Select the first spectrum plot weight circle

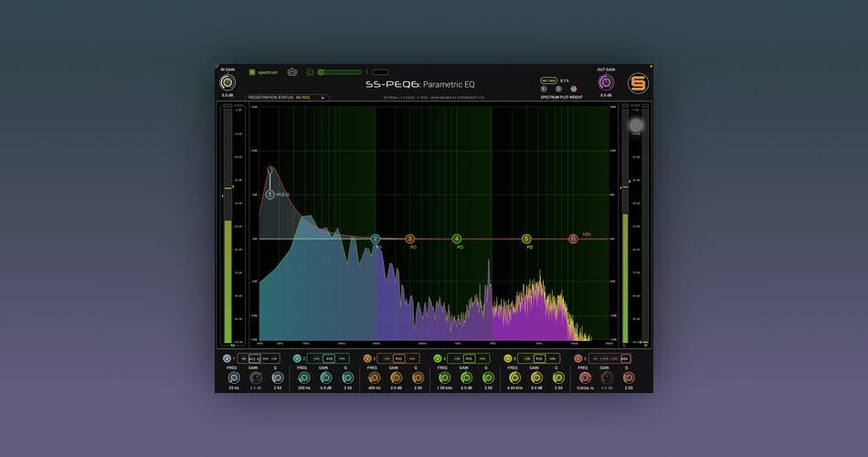tap(544, 90)
